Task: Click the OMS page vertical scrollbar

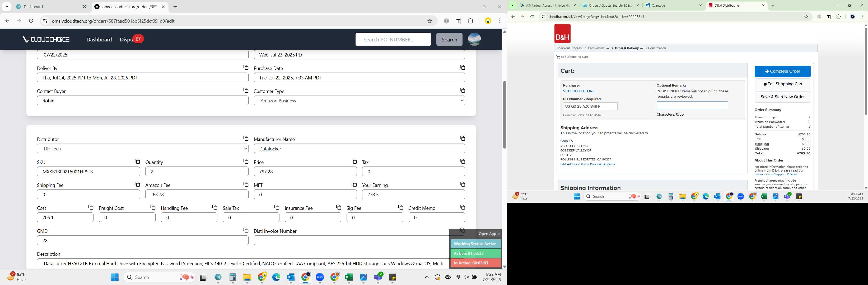Action: click(505, 115)
